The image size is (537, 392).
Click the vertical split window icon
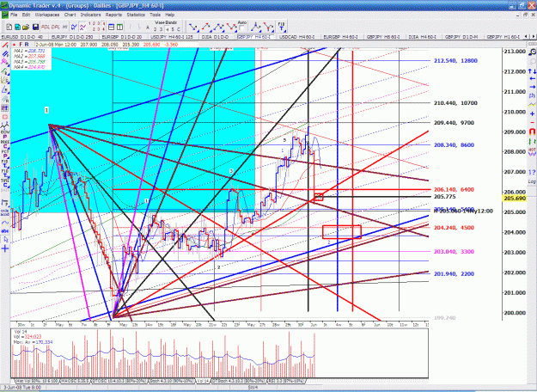tap(120, 27)
